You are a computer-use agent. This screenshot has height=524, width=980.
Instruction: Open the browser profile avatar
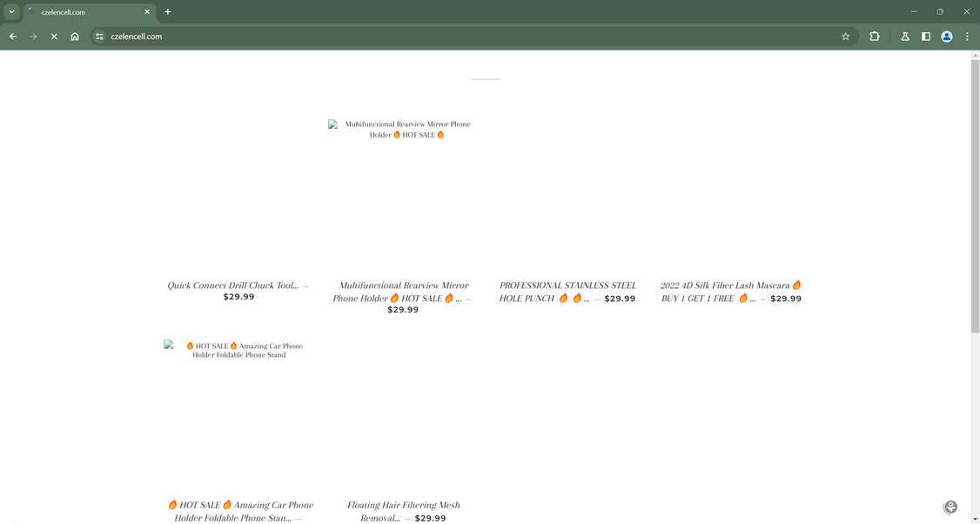point(946,37)
